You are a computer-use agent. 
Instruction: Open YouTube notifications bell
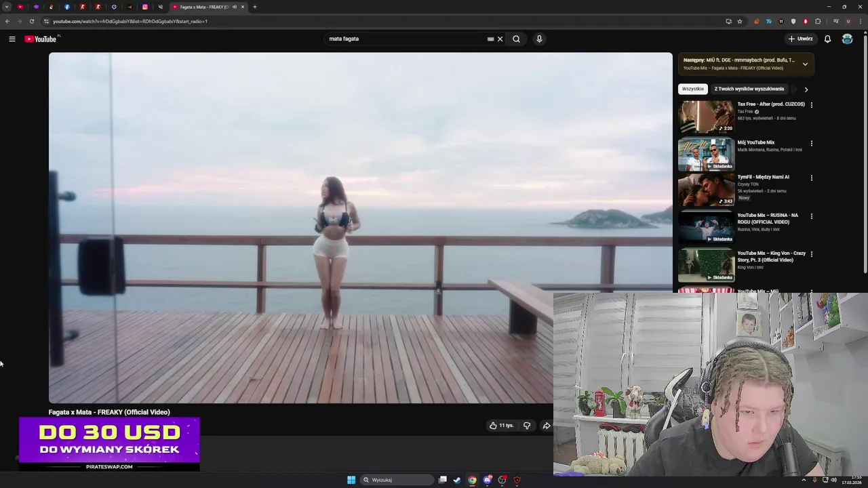pos(827,39)
